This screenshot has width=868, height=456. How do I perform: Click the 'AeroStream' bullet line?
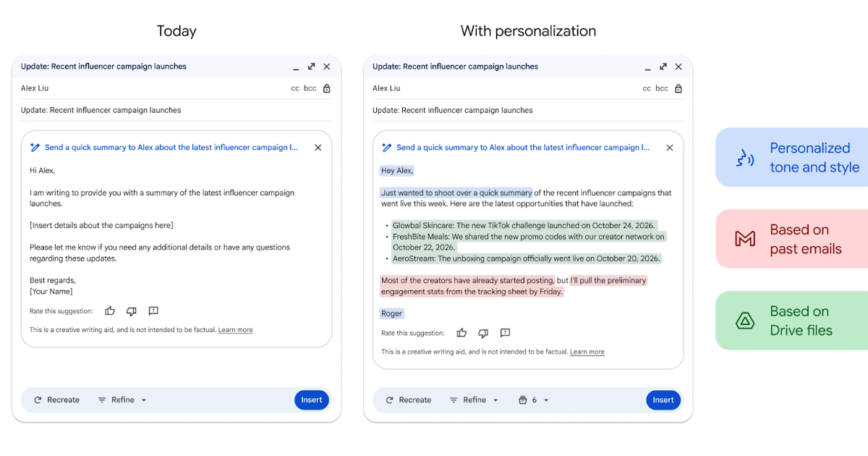527,258
